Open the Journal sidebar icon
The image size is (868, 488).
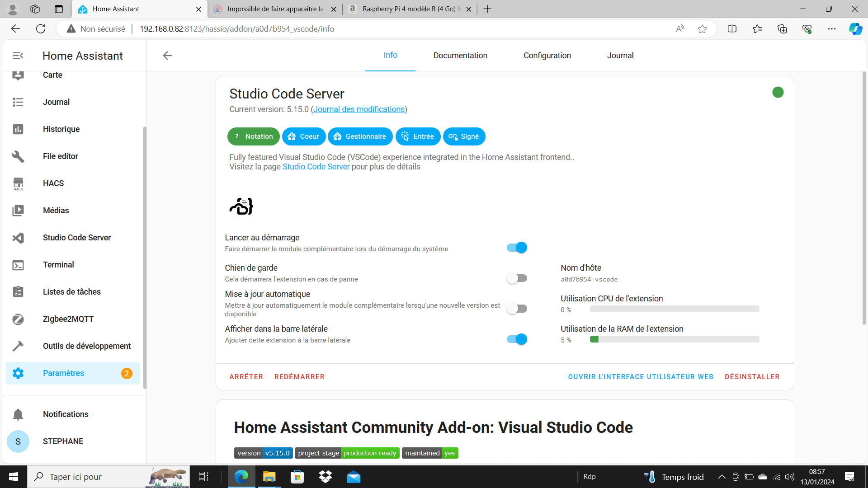tap(18, 102)
